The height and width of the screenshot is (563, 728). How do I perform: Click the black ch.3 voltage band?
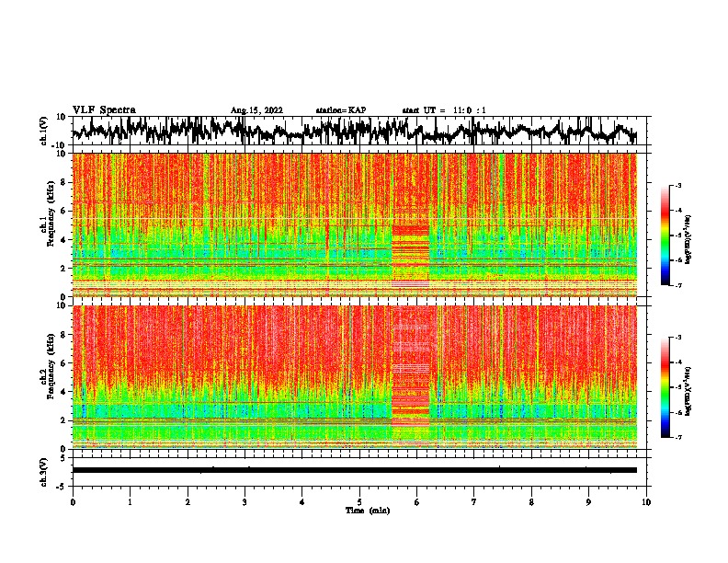coord(355,470)
